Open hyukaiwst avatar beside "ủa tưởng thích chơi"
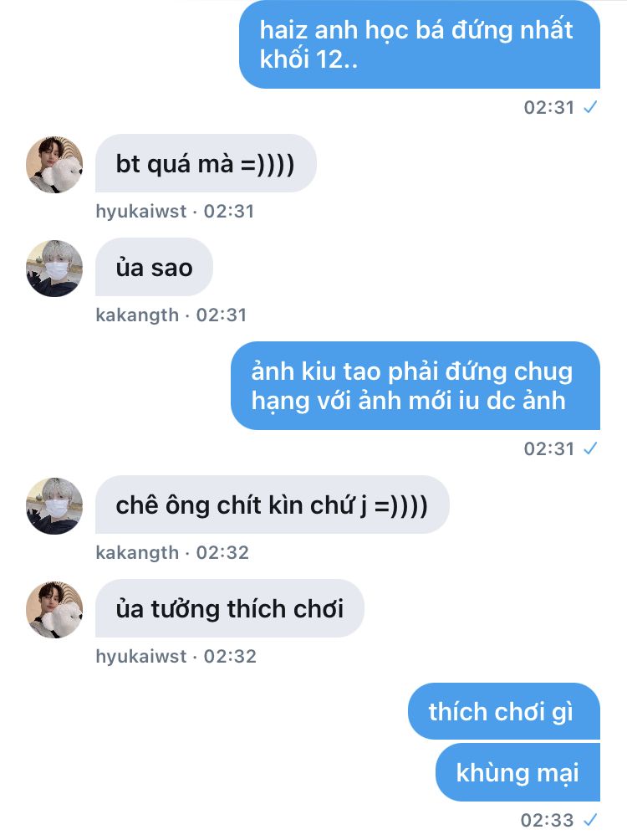 pos(54,610)
